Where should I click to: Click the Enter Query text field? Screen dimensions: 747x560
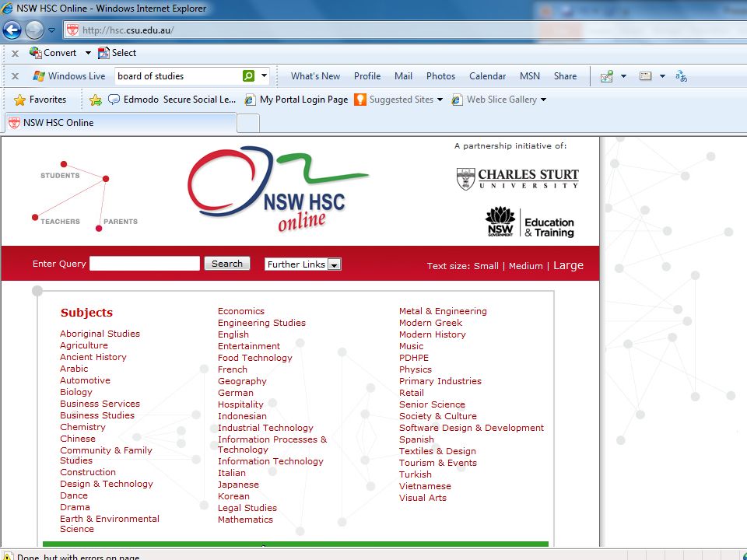[145, 264]
